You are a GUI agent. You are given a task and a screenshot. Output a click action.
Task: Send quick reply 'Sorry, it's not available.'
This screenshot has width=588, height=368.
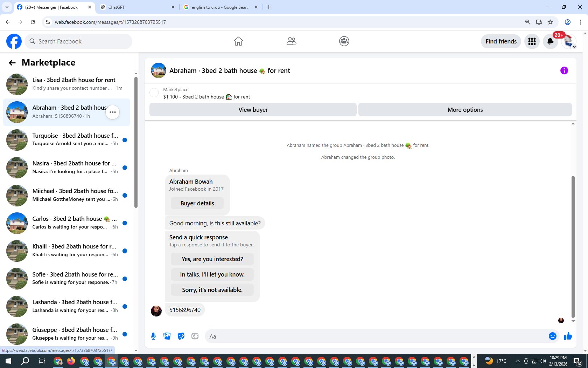point(212,290)
